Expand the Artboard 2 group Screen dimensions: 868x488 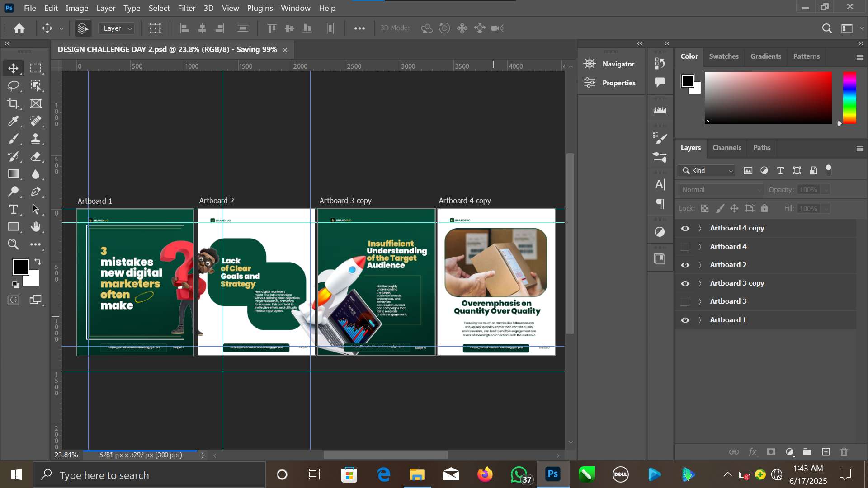pos(700,265)
